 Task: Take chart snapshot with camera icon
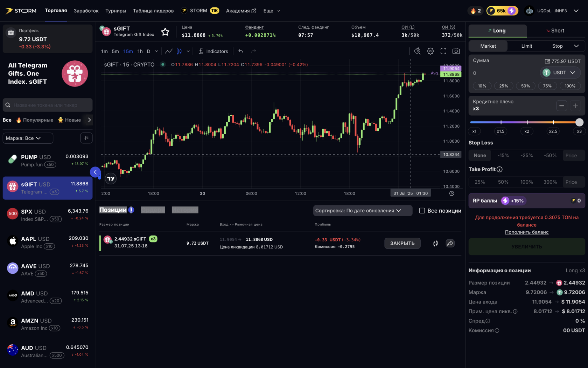click(x=456, y=51)
